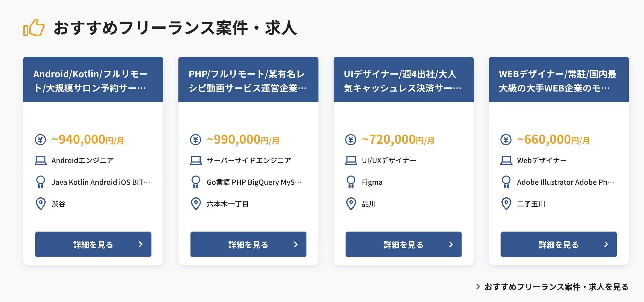This screenshot has height=302, width=644.
Task: Open 詳細を見る for the PHP フルリモート job
Action: pos(248,244)
